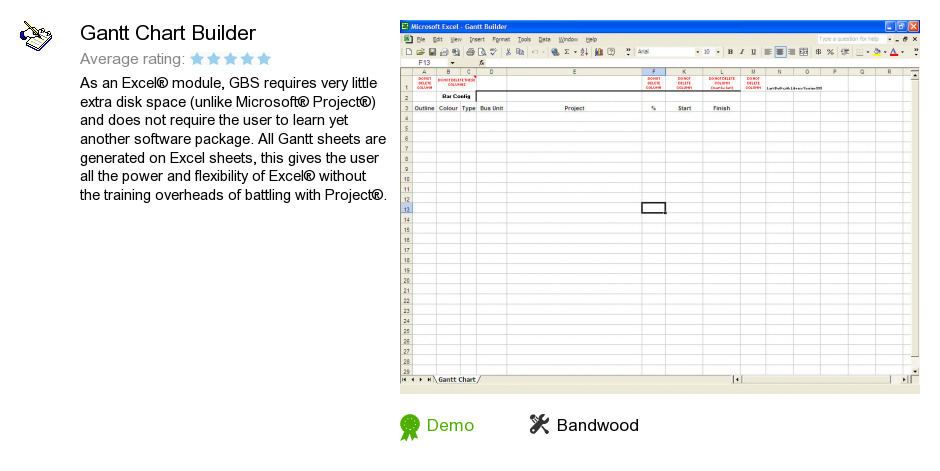Toggle Underline formatting
The height and width of the screenshot is (471, 940).
coord(754,52)
